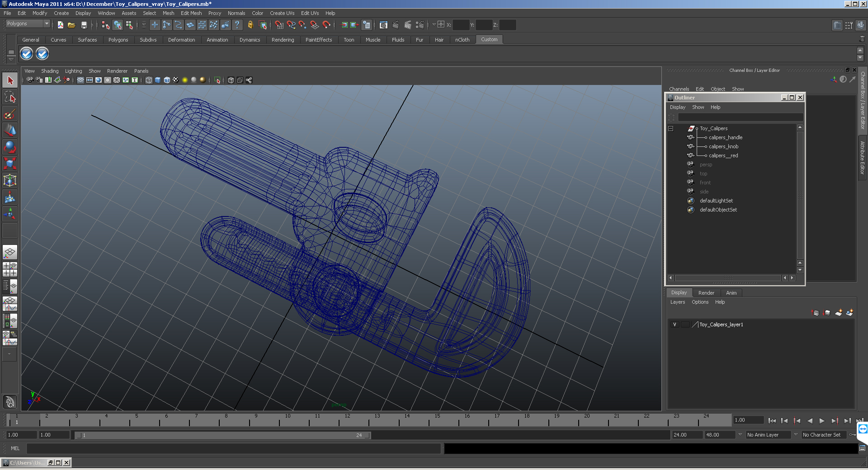
Task: Click the first checkmark shelf button
Action: [27, 54]
